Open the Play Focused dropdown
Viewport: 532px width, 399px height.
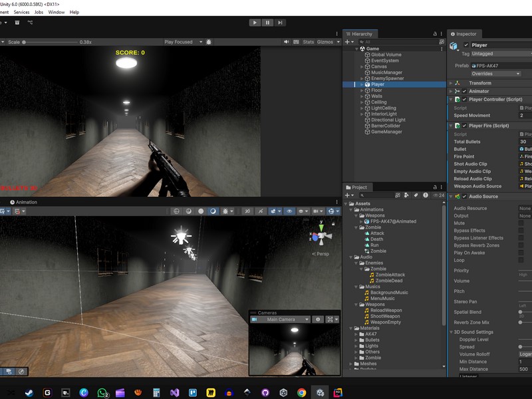pos(182,42)
